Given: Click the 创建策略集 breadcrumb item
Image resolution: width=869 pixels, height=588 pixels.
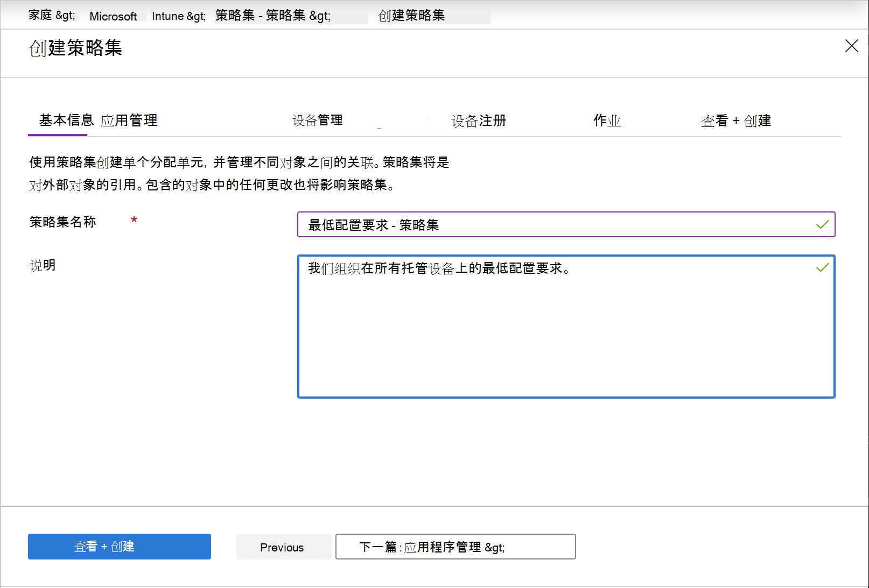Looking at the screenshot, I should point(412,16).
